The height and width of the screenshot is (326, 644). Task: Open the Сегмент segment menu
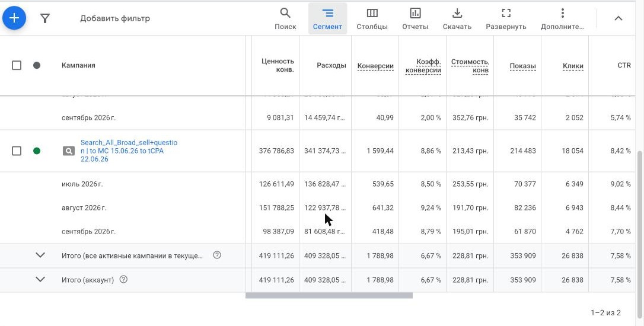pyautogui.click(x=327, y=18)
